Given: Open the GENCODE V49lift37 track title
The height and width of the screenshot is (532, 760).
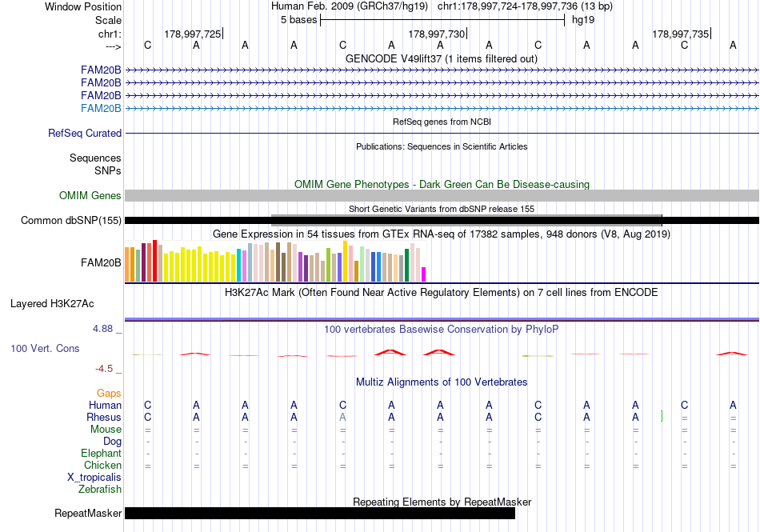Looking at the screenshot, I should click(441, 59).
